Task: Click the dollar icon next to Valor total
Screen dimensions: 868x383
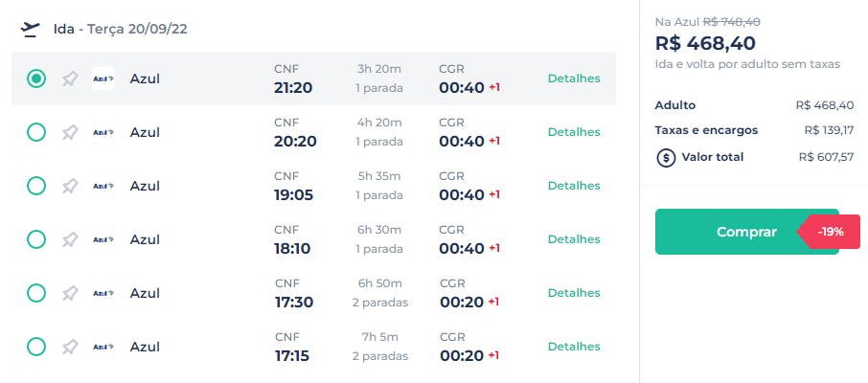Action: click(x=666, y=158)
